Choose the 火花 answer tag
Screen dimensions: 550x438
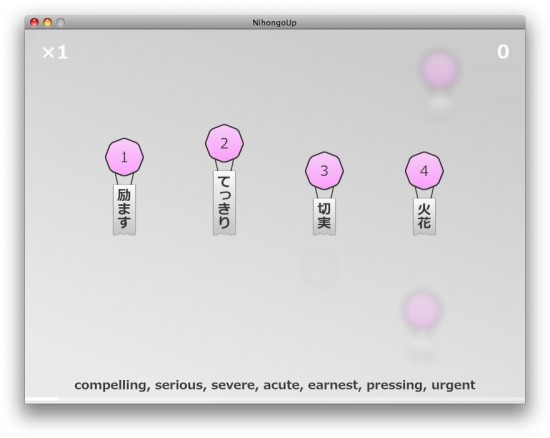pyautogui.click(x=424, y=216)
